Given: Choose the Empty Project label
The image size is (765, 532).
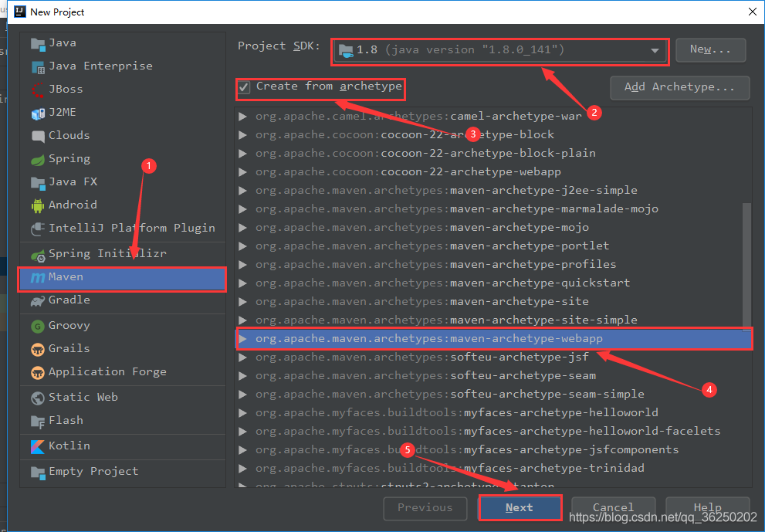Looking at the screenshot, I should click(x=93, y=472).
